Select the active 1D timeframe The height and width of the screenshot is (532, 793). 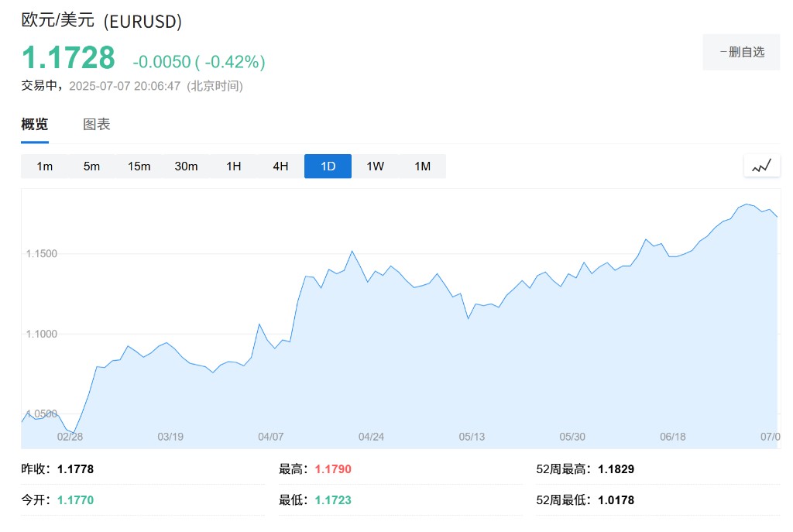pos(328,166)
